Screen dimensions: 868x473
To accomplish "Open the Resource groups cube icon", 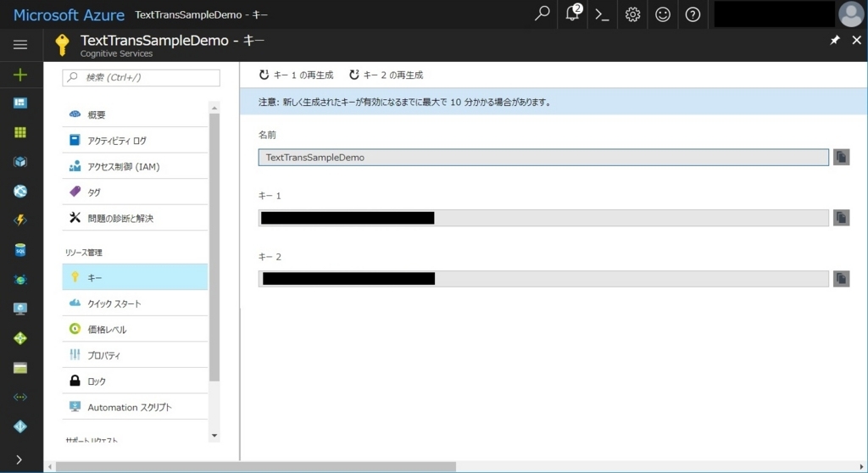I will pyautogui.click(x=20, y=162).
